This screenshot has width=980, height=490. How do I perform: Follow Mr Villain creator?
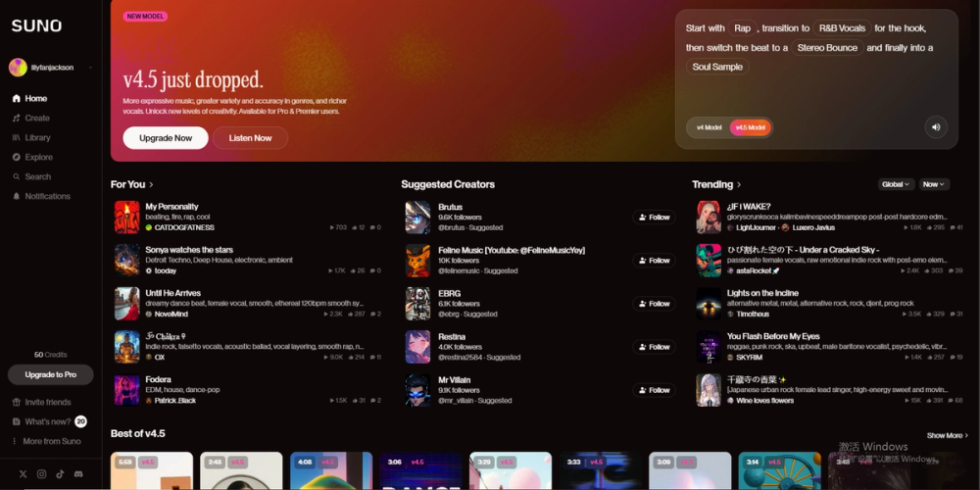point(654,390)
